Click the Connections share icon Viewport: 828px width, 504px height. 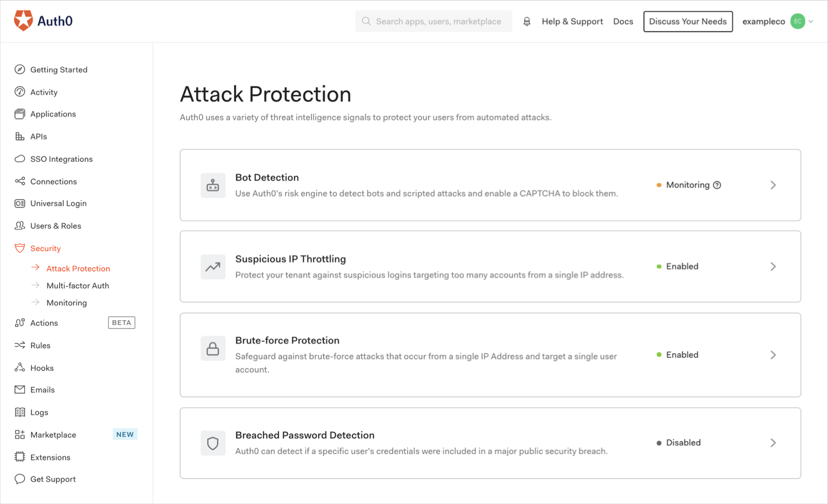coord(20,181)
